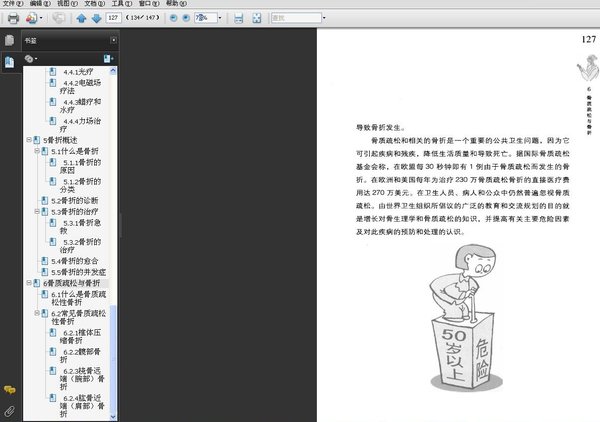Select bookmark 5.2骨折的诊断
This screenshot has height=422, width=600.
coord(75,200)
